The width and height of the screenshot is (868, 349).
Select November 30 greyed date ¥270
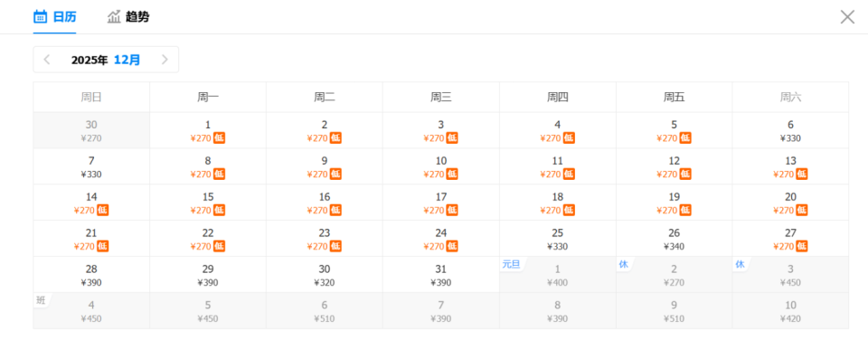(x=91, y=131)
